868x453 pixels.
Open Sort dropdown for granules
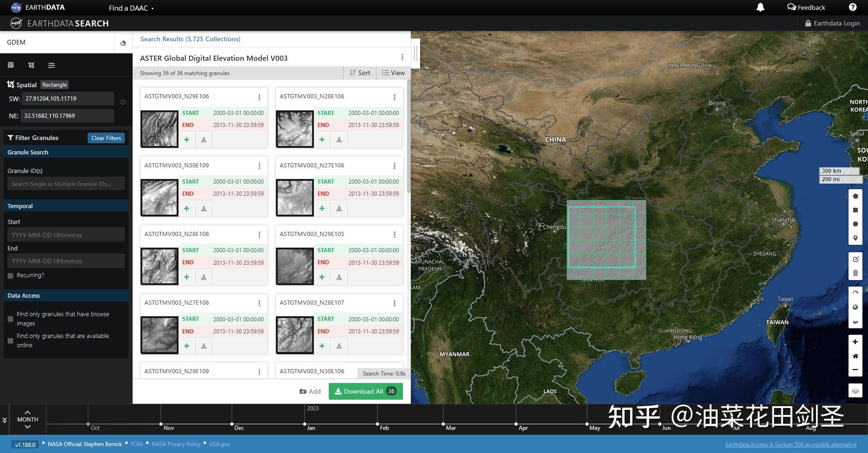click(x=360, y=73)
